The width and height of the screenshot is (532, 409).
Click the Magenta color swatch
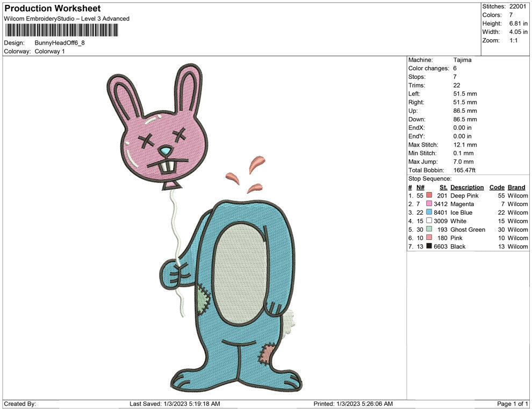coord(429,203)
